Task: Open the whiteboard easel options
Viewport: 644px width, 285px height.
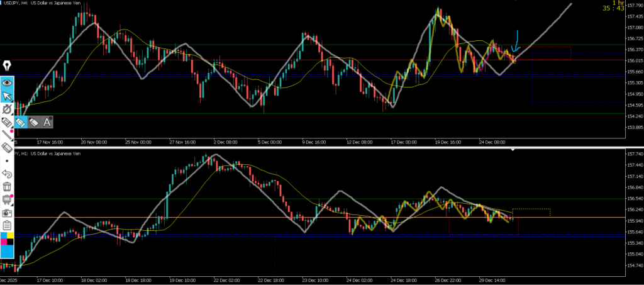Action: pos(8,200)
